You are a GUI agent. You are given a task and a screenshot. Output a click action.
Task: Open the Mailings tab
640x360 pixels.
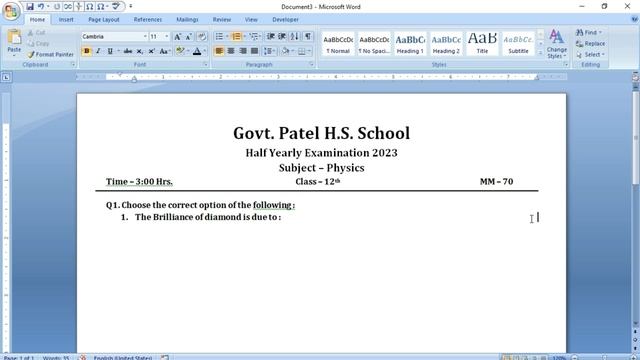tap(187, 19)
